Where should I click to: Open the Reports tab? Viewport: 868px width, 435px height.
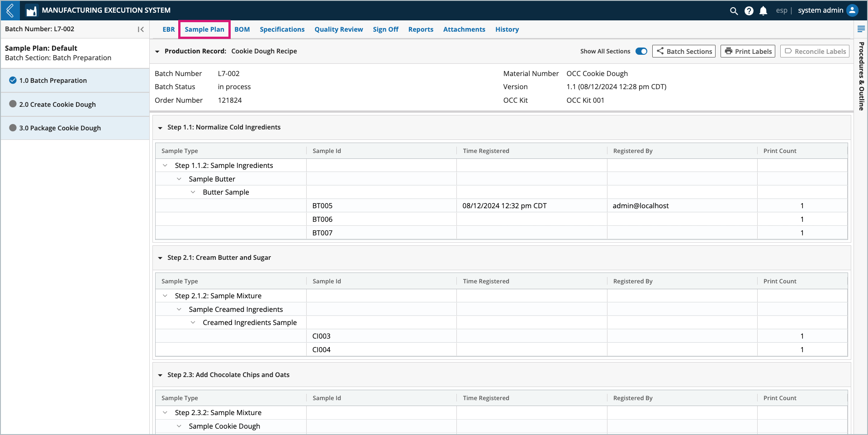point(421,29)
